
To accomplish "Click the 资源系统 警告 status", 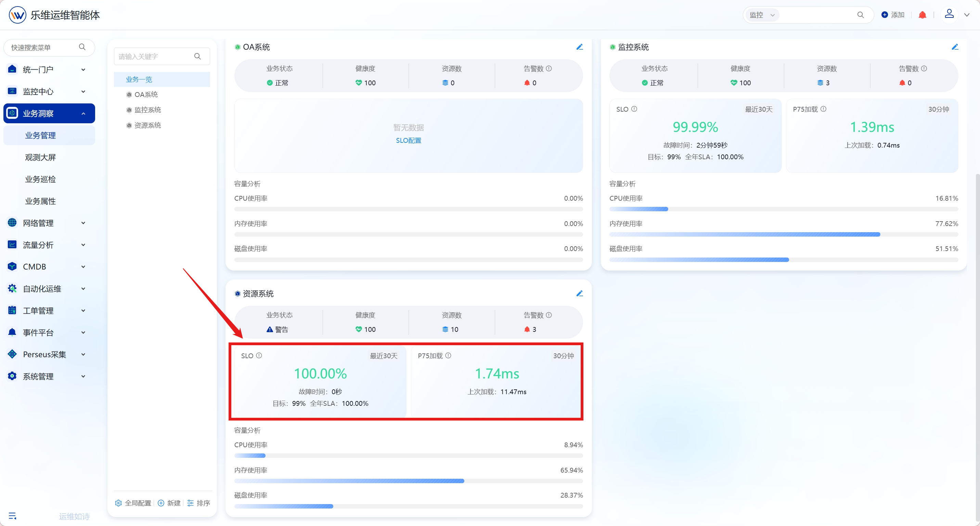I will tap(278, 329).
